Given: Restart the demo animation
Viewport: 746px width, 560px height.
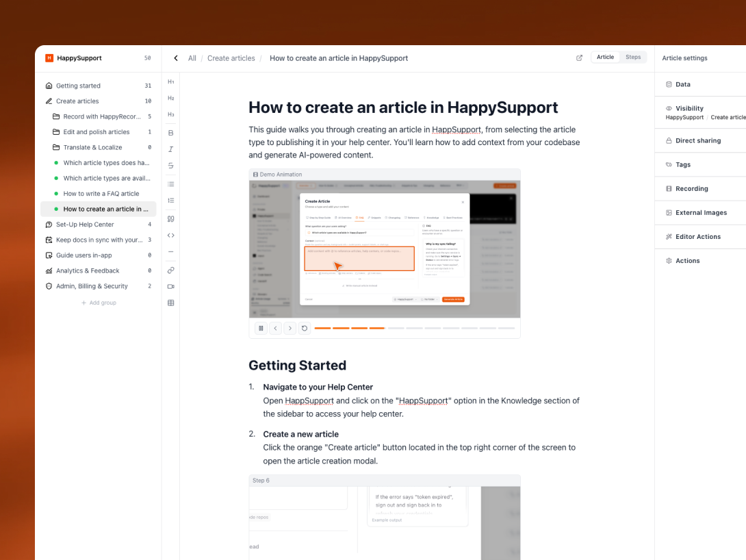Looking at the screenshot, I should click(305, 329).
